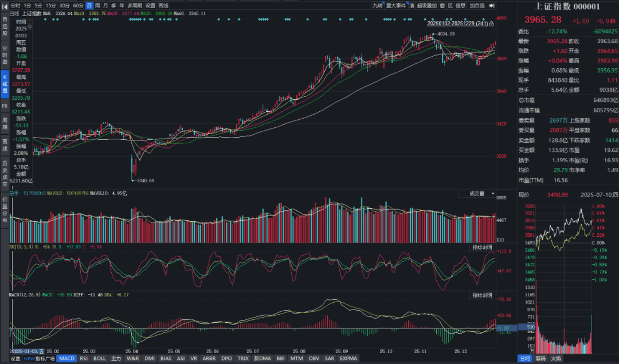Viewport: 619px width, 364px height.
Task: Open the 窗 window layout icon
Action: 441,5
